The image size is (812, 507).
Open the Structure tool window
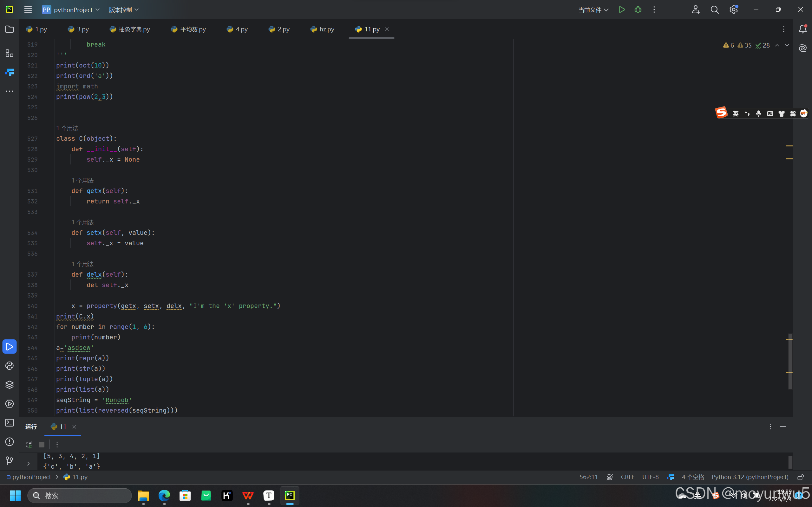tap(10, 53)
